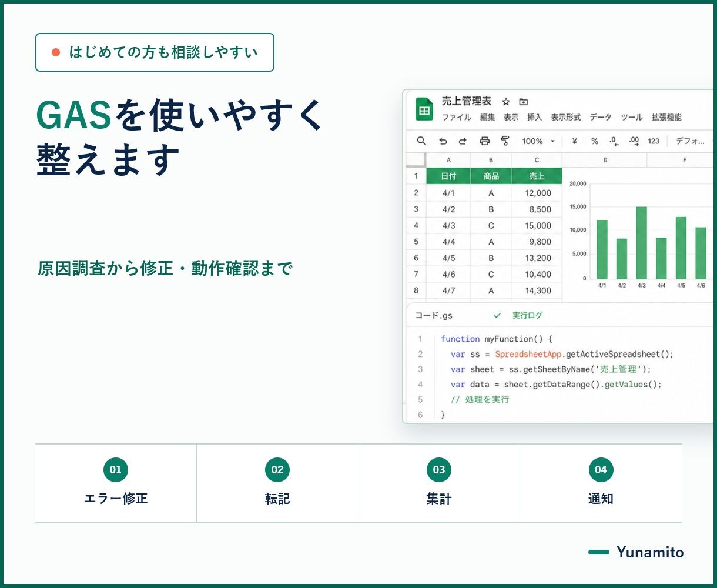Image resolution: width=717 pixels, height=588 pixels.
Task: Click the 20,000 chart axis label
Action: tap(578, 183)
